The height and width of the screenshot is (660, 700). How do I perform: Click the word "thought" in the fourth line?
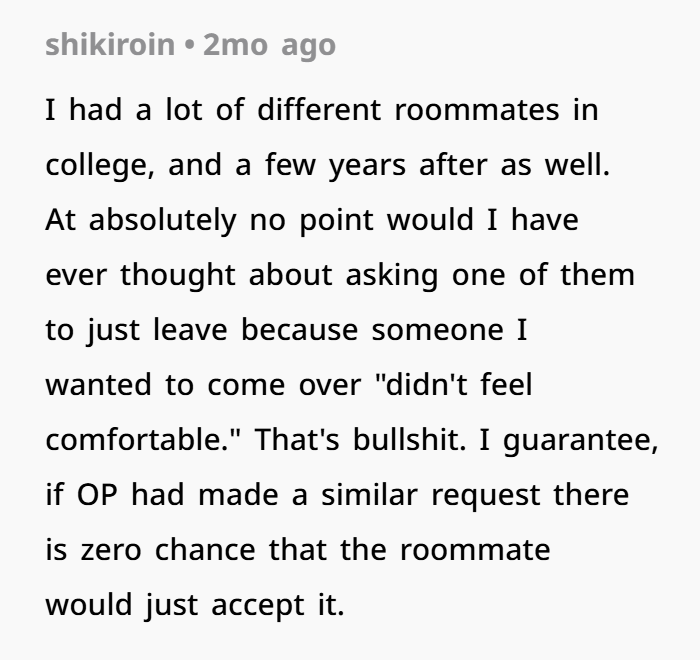pyautogui.click(x=178, y=276)
